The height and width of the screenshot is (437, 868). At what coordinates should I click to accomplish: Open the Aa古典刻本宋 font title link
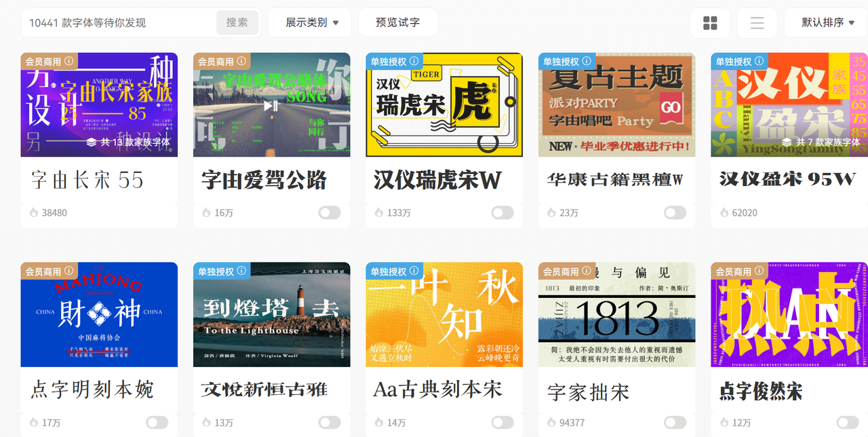tap(437, 389)
